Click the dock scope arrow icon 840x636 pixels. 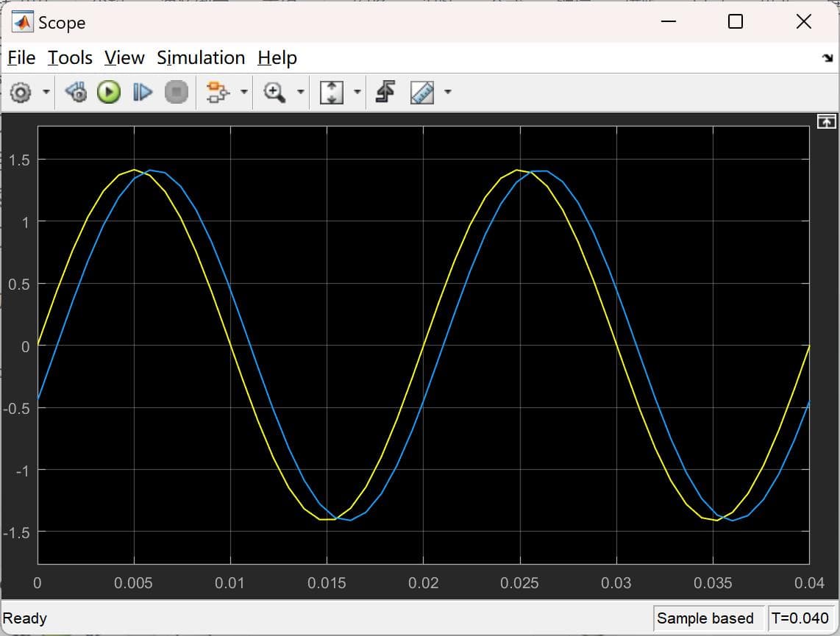(x=827, y=58)
